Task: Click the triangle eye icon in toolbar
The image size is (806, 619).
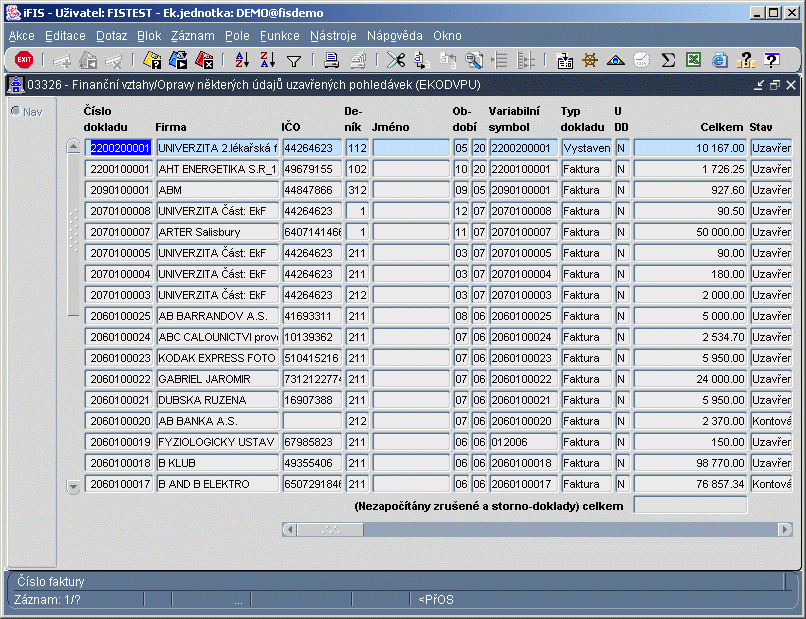Action: point(616,61)
